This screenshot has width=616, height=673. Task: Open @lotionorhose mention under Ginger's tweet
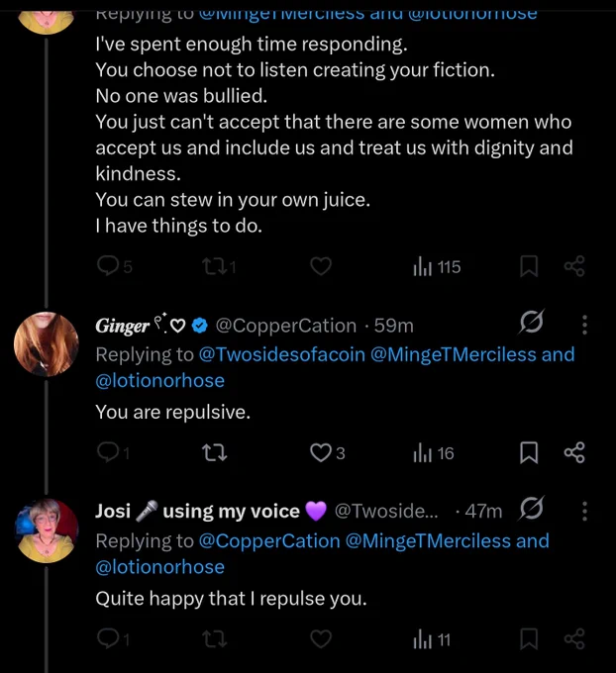[159, 381]
